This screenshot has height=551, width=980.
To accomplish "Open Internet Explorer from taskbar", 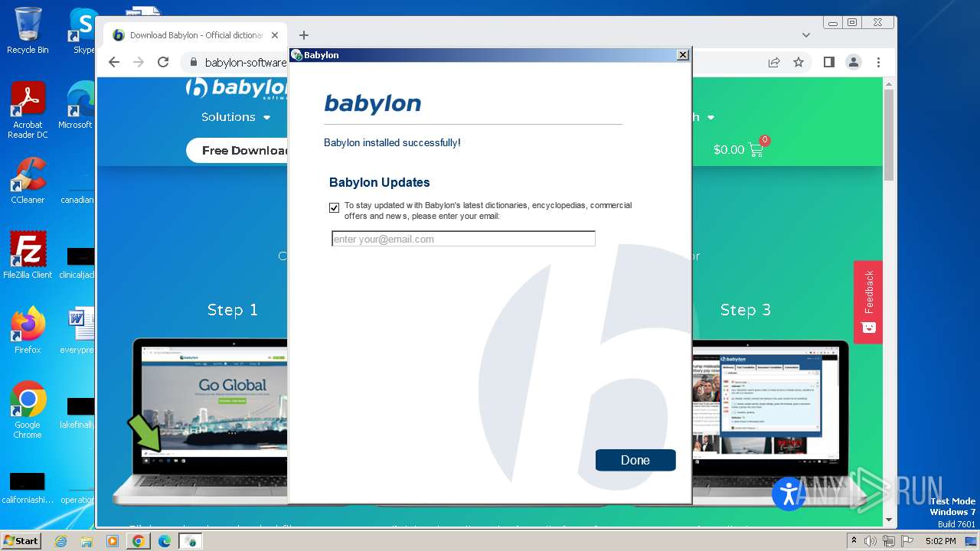I will point(61,541).
